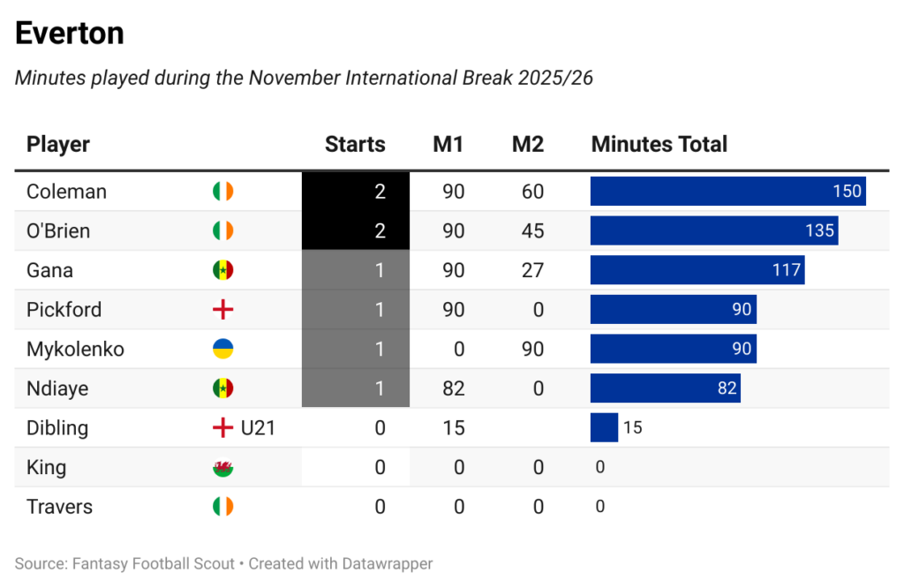Select the Senegal flag in Gana's row

tap(222, 270)
